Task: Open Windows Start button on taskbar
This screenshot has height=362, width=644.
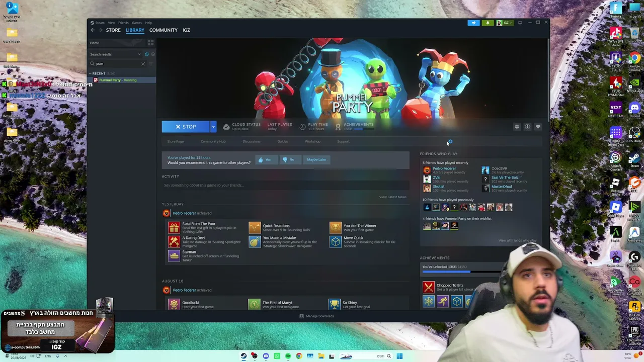Action: [399, 356]
